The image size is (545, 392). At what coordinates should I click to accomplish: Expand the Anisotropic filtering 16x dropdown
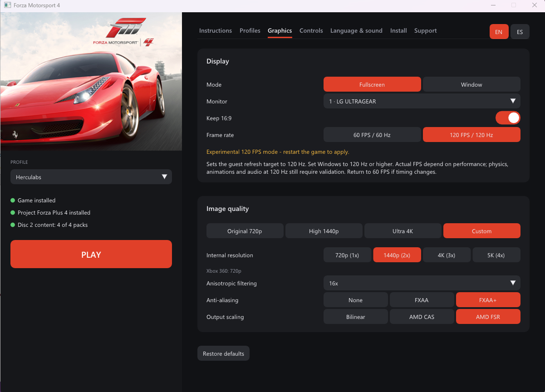422,283
